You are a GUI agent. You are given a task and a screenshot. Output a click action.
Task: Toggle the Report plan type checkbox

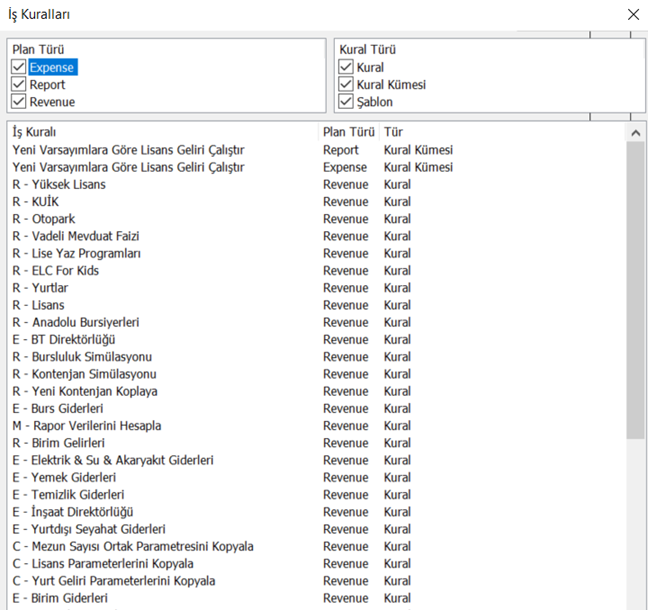pos(19,85)
